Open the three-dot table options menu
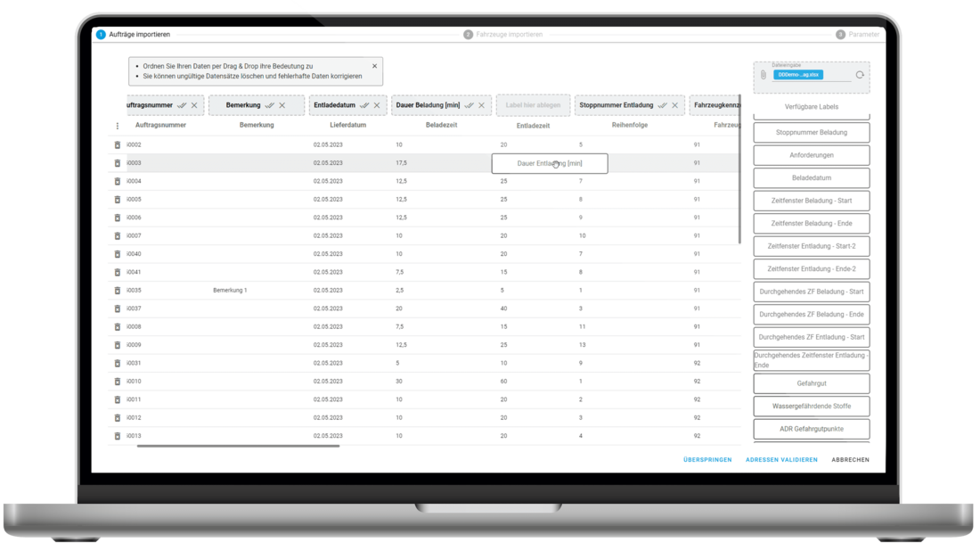The height and width of the screenshot is (551, 980). pyautogui.click(x=117, y=126)
